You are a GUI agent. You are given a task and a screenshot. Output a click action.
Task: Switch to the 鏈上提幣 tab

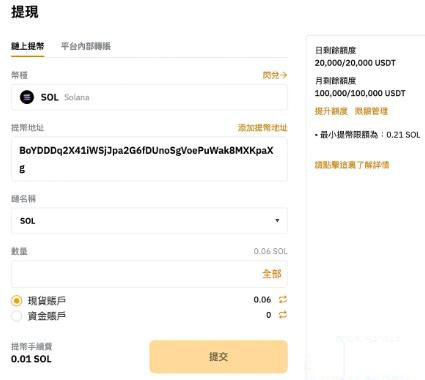[28, 46]
